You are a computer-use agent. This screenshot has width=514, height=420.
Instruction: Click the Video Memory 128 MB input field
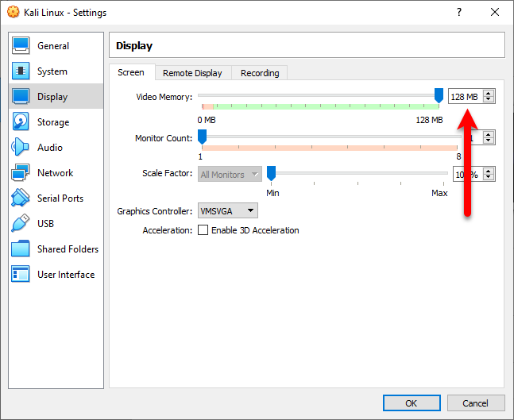(x=466, y=97)
